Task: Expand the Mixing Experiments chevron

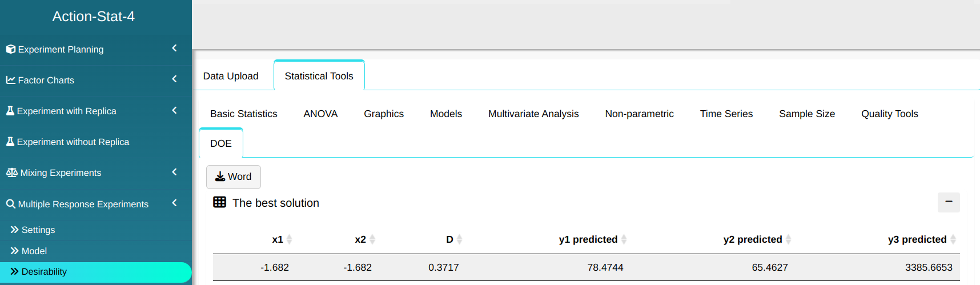Action: coord(174,172)
